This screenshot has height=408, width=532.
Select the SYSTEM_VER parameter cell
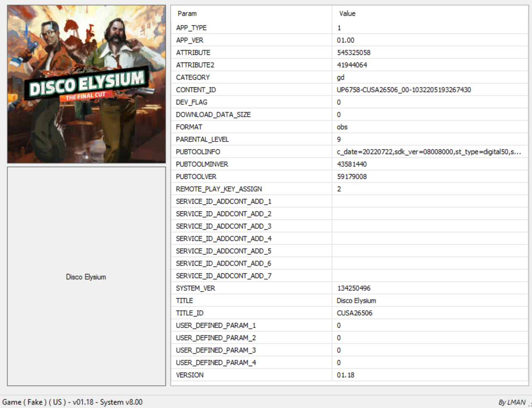tap(252, 288)
